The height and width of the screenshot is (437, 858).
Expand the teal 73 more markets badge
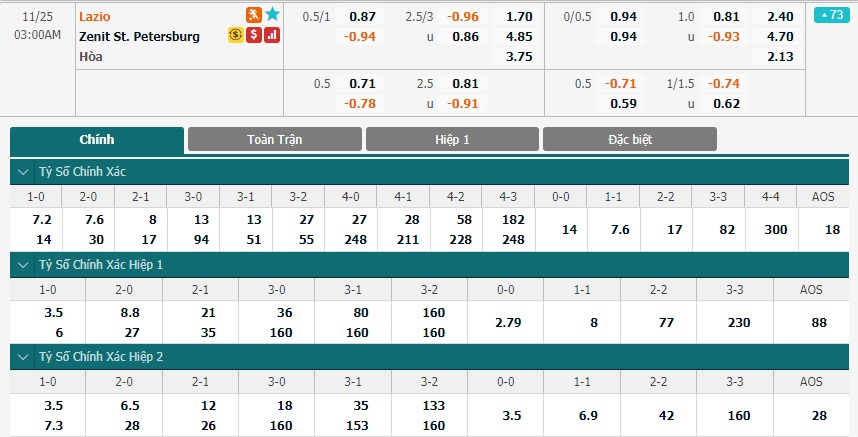pyautogui.click(x=832, y=15)
